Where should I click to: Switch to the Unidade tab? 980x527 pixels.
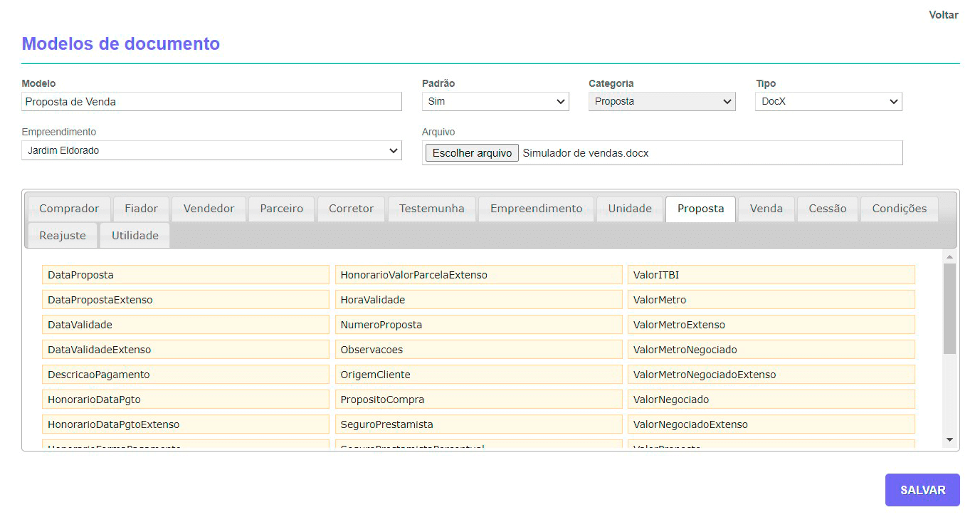(629, 209)
